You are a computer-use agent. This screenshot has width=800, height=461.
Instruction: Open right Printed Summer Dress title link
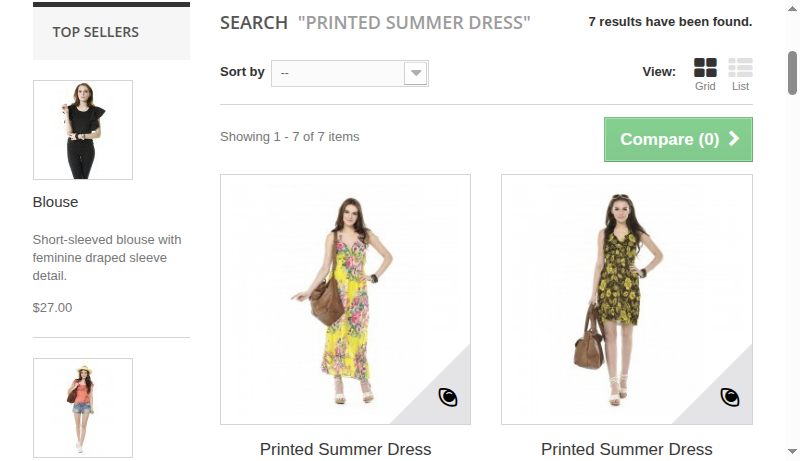[626, 449]
